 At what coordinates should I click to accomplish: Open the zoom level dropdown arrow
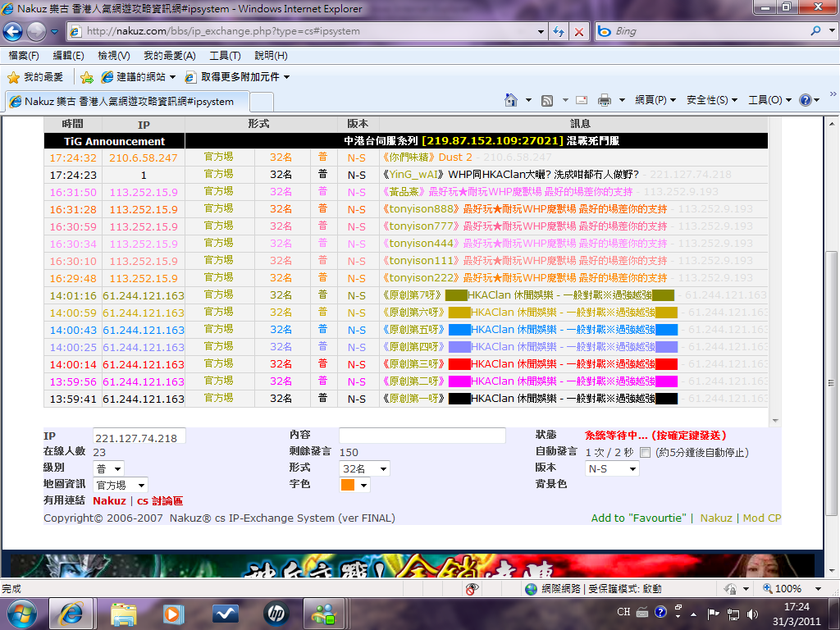[818, 589]
